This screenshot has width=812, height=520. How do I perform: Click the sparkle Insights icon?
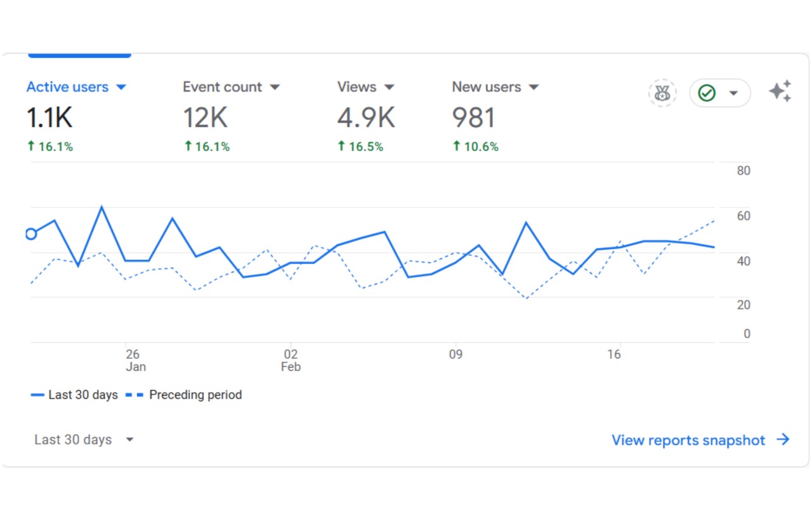(x=780, y=91)
